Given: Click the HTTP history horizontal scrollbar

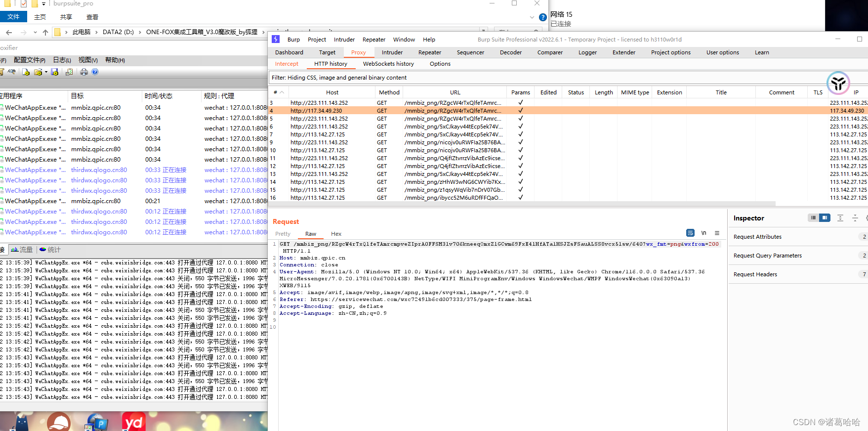Looking at the screenshot, I should [523, 204].
